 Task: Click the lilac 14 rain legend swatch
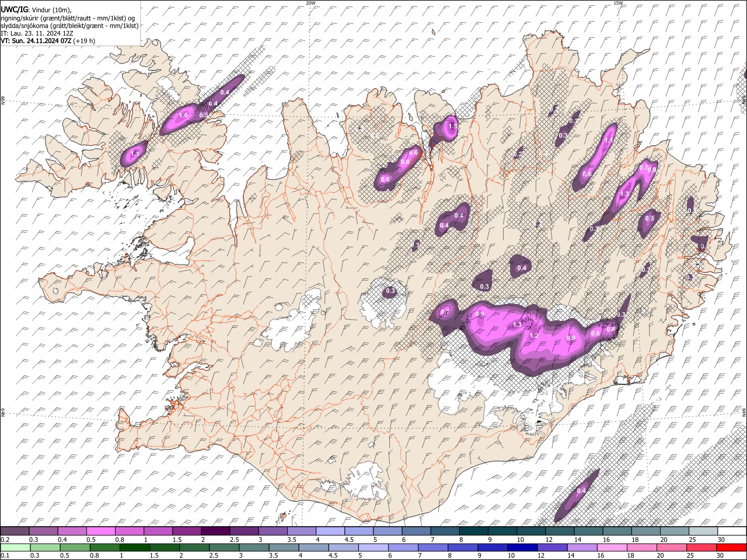582,547
